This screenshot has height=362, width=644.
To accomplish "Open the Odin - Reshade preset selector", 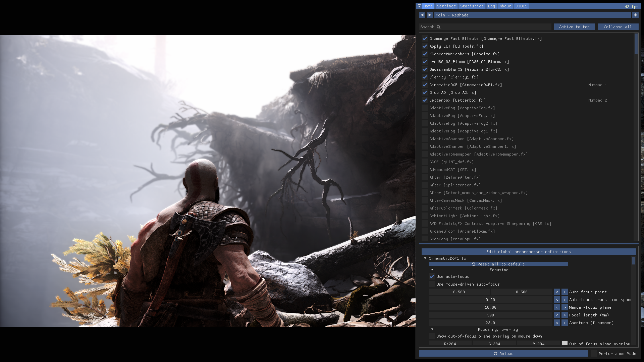I will pyautogui.click(x=532, y=15).
